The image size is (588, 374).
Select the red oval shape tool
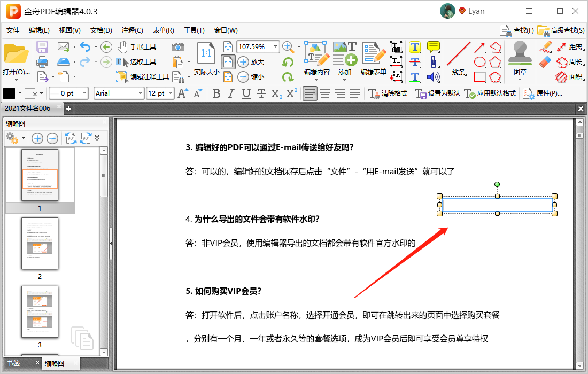click(x=479, y=62)
